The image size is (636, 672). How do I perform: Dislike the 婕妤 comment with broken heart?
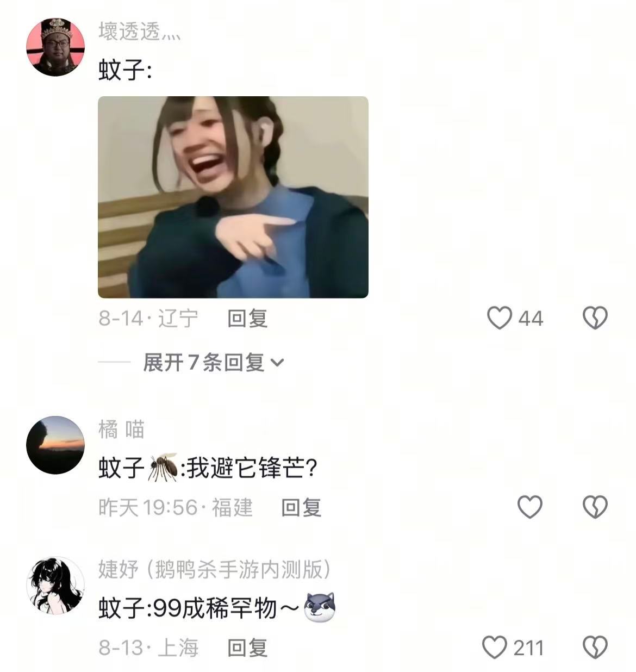(595, 648)
